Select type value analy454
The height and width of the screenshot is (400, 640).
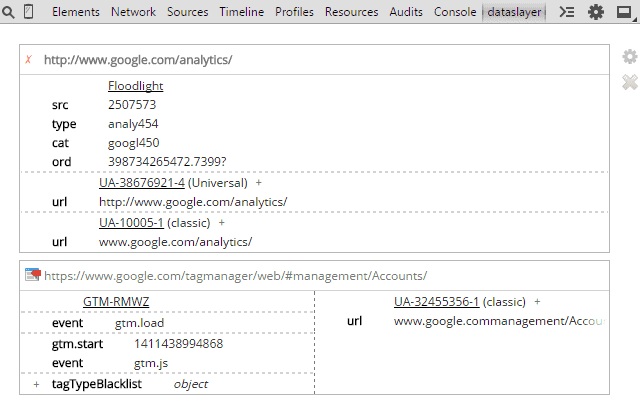tap(133, 124)
